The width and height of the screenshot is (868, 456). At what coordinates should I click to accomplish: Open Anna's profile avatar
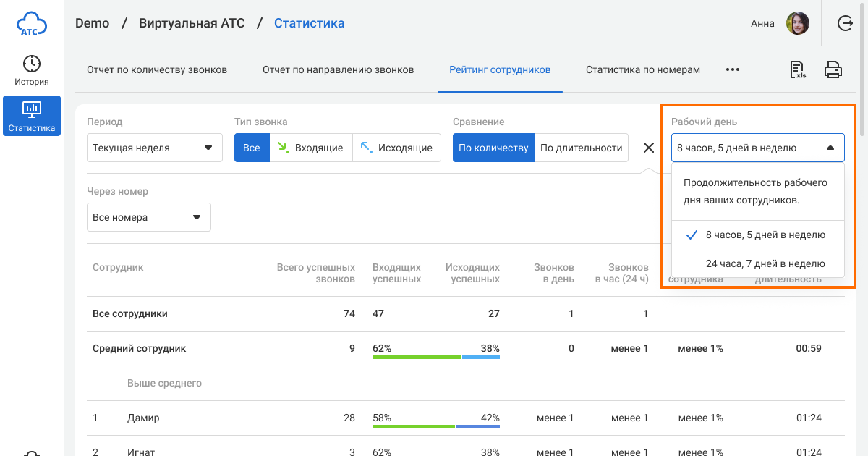tap(797, 23)
